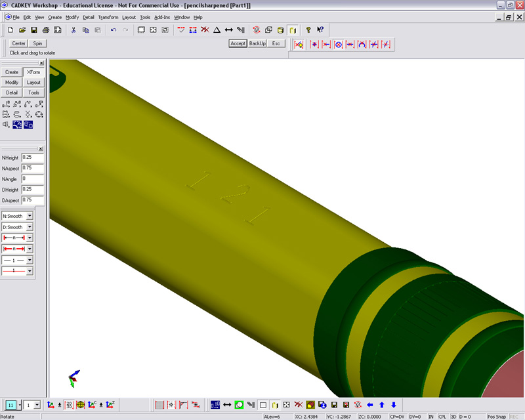
Task: Select the Cut scissors icon
Action: (x=73, y=30)
